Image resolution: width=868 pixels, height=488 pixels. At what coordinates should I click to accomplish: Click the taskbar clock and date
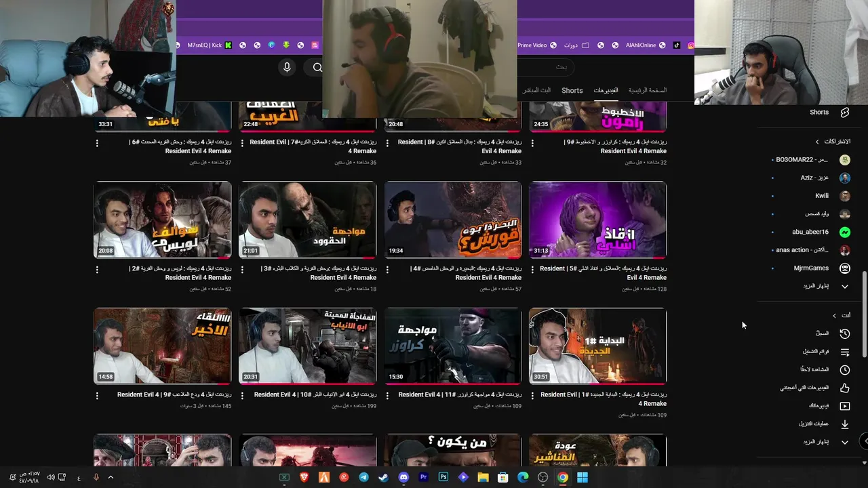[31, 477]
